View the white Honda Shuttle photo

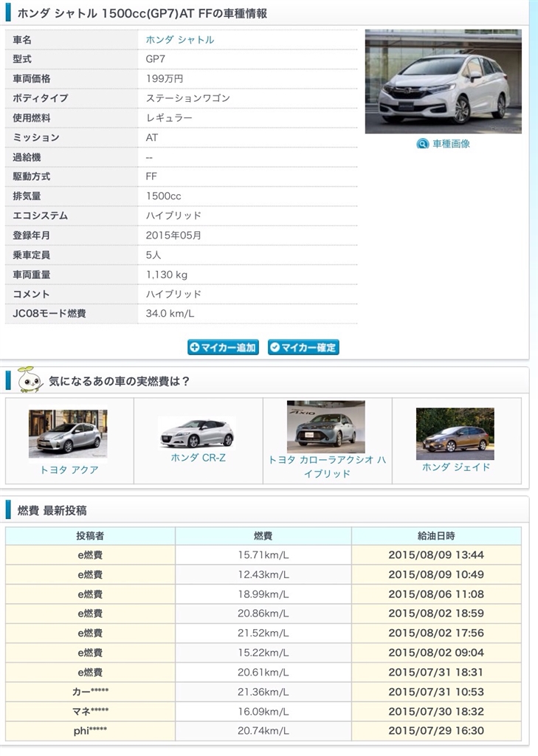tap(443, 81)
